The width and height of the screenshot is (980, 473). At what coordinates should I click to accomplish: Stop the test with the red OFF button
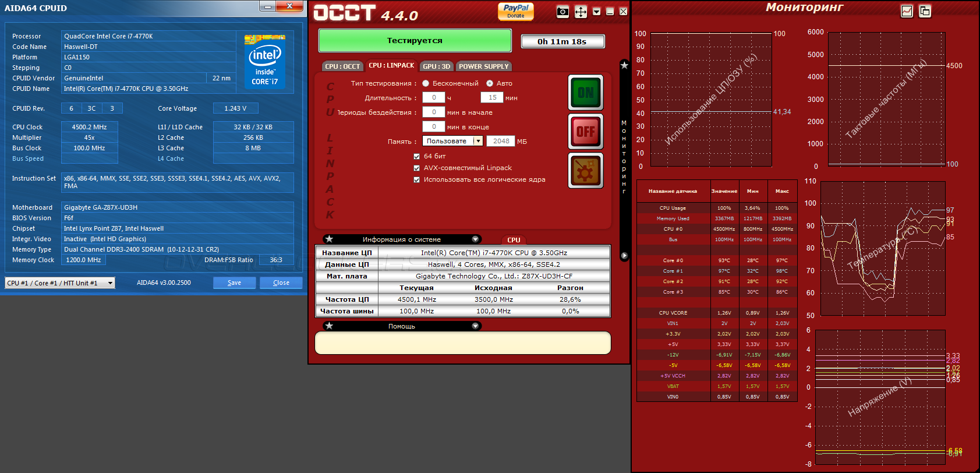(x=586, y=131)
